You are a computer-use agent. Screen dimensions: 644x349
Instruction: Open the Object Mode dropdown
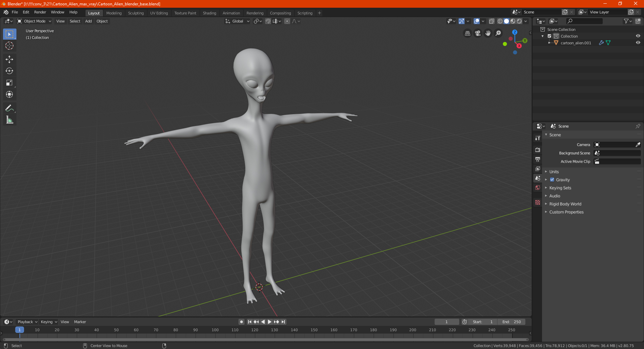tap(34, 21)
